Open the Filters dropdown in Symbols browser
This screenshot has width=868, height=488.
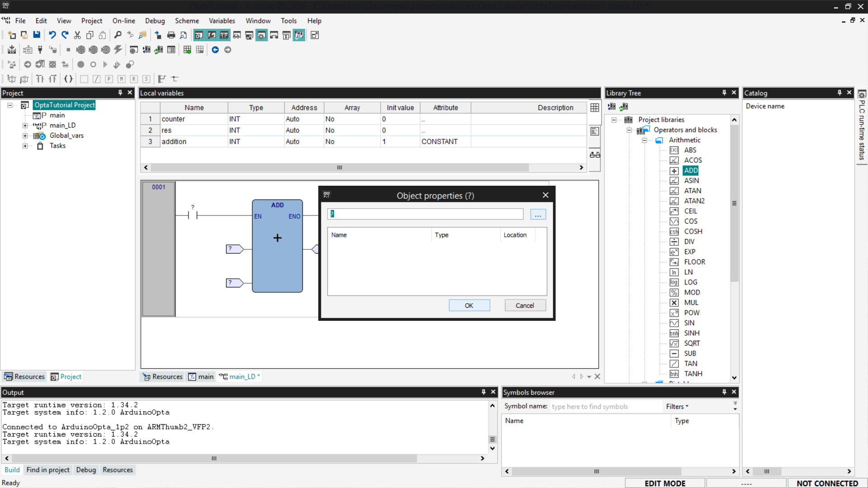pyautogui.click(x=677, y=407)
